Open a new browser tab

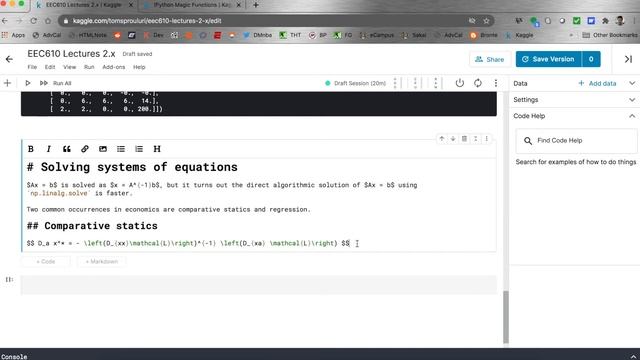point(256,5)
